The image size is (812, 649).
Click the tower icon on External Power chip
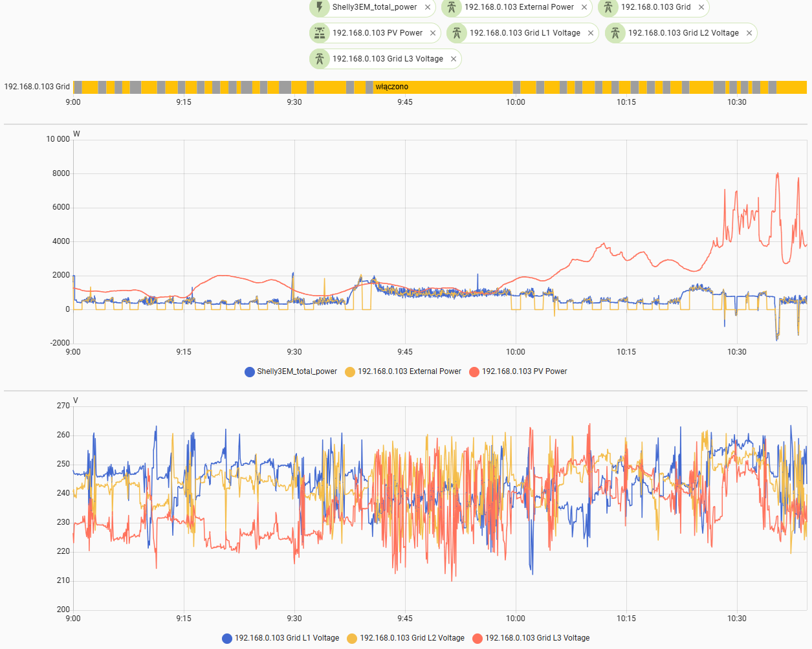pos(452,7)
